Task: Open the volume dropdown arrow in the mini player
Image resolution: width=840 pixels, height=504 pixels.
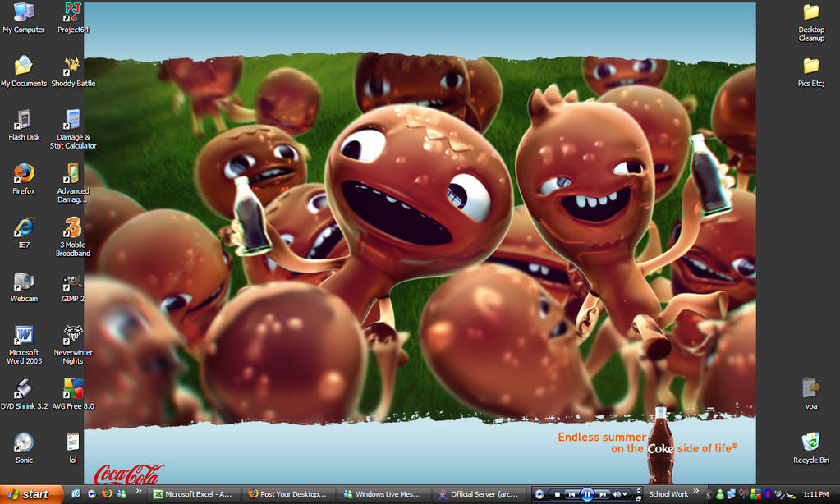Action: pos(625,495)
